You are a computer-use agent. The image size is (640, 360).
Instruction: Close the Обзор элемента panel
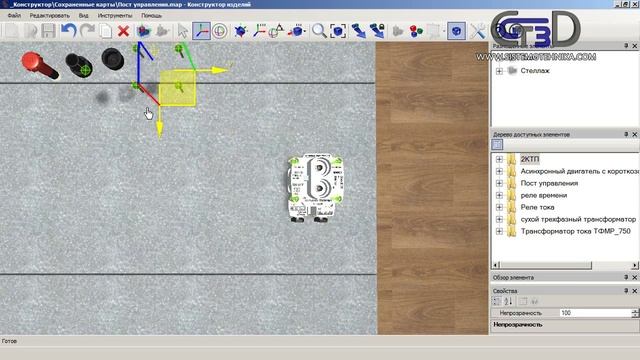coord(635,278)
